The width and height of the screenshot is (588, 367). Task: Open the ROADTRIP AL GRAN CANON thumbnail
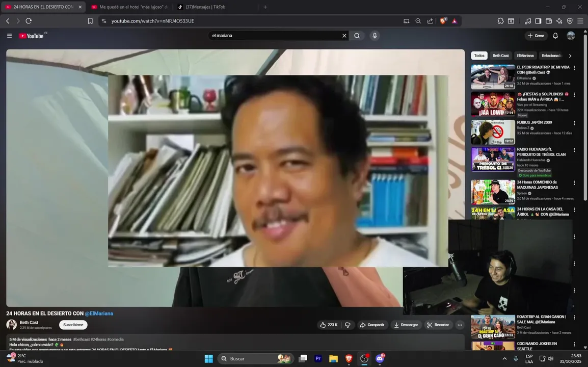(x=493, y=327)
